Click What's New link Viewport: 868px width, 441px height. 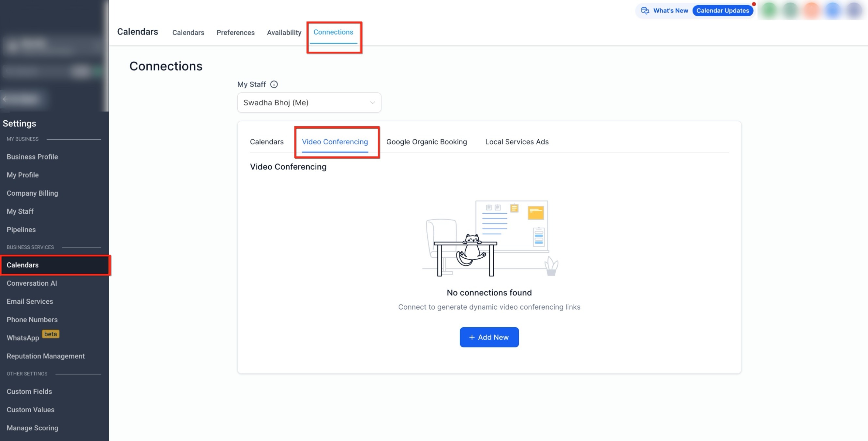pos(670,11)
